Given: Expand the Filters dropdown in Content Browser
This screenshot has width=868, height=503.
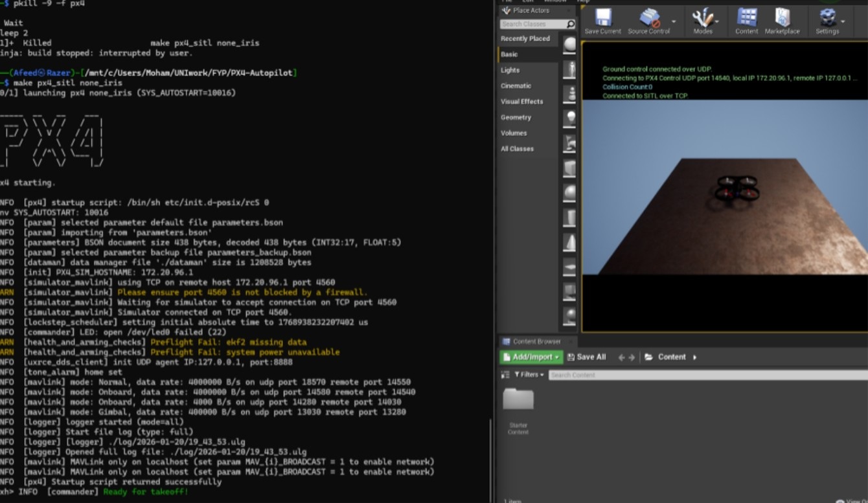Looking at the screenshot, I should (x=529, y=374).
